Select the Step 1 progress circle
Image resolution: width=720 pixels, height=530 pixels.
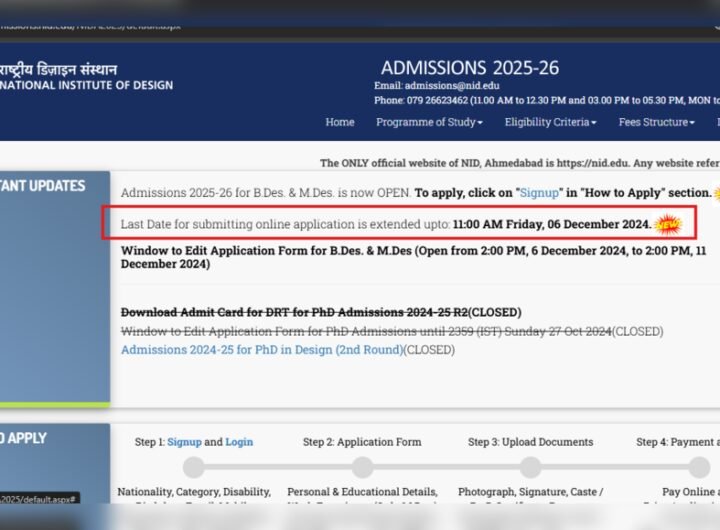[194, 468]
